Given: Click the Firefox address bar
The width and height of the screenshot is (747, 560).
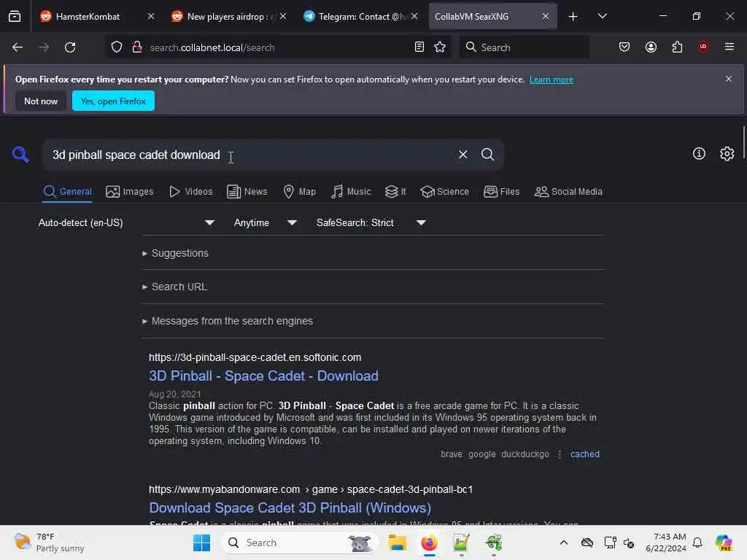Looking at the screenshot, I should pyautogui.click(x=276, y=47).
